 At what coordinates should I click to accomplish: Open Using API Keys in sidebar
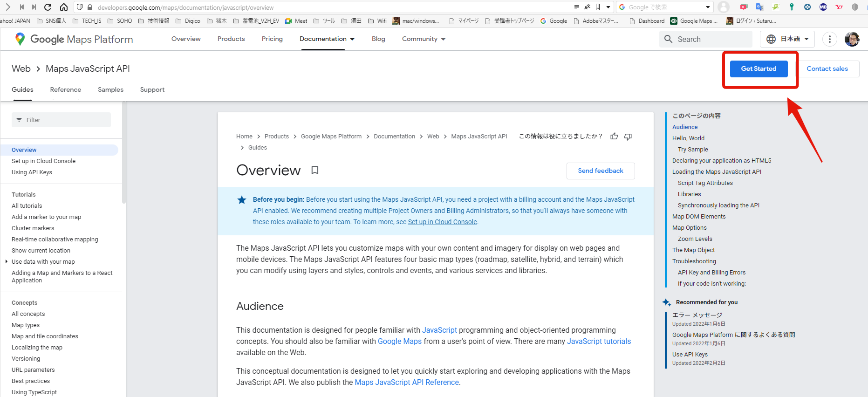click(32, 172)
